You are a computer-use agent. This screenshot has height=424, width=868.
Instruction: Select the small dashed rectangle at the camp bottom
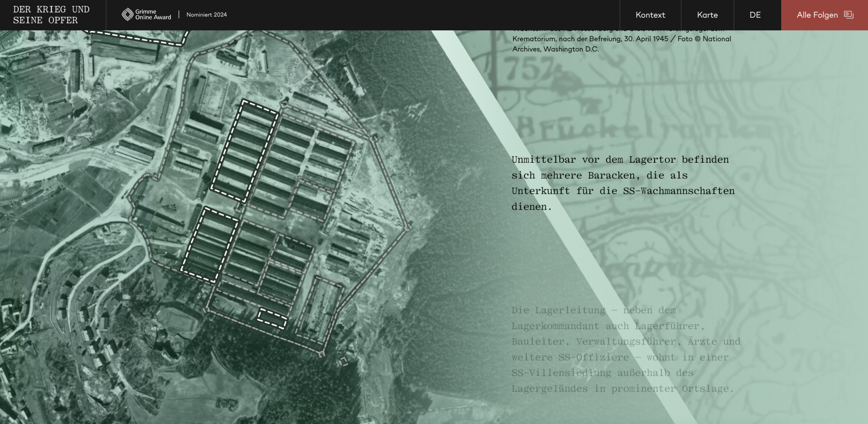tap(272, 318)
